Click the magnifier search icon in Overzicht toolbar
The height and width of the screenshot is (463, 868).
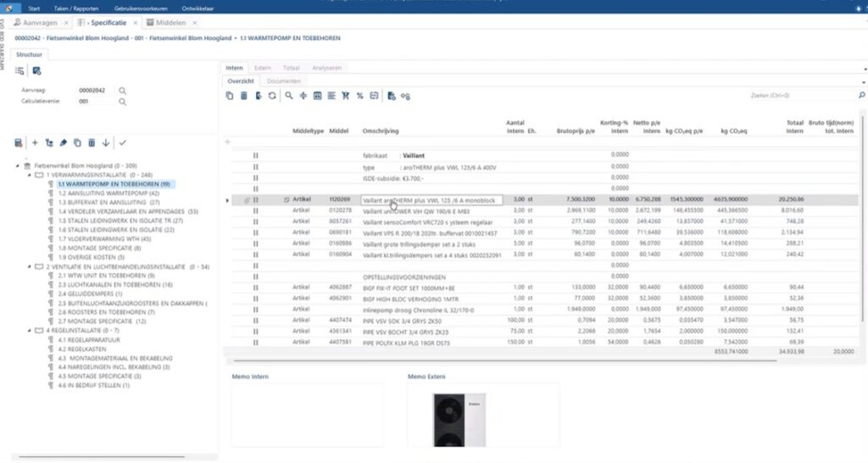point(289,96)
